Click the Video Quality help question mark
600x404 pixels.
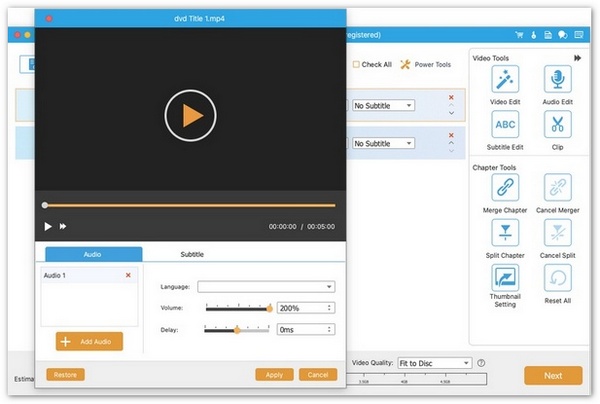pyautogui.click(x=481, y=363)
